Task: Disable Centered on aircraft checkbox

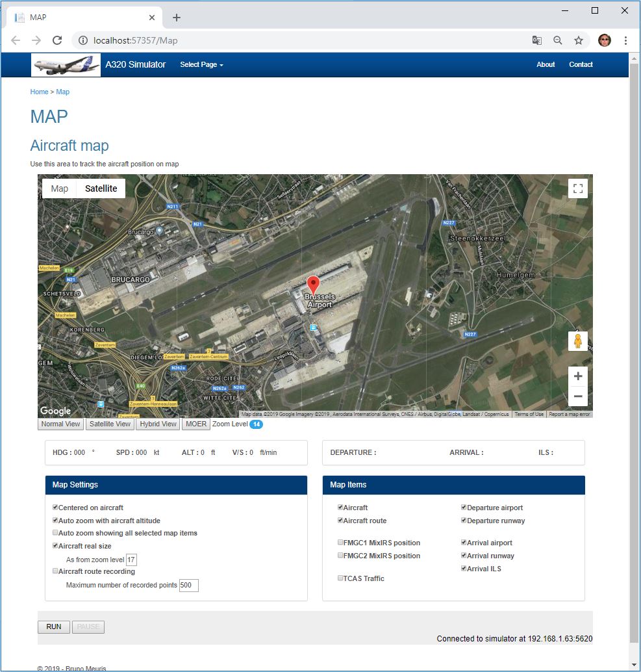Action: (55, 508)
